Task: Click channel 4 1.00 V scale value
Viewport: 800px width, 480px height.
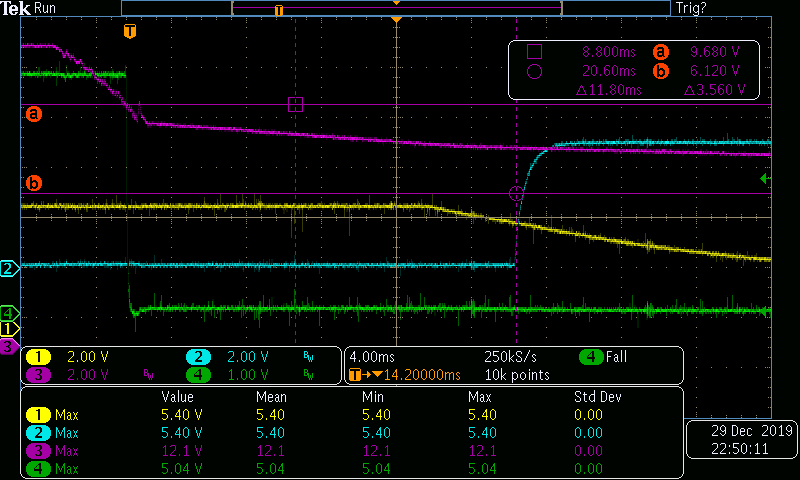Action: tap(247, 375)
